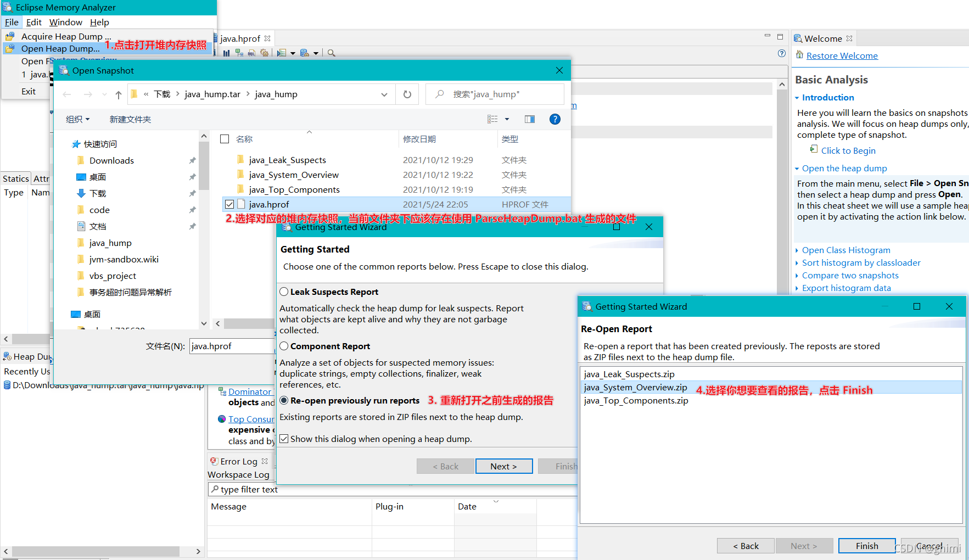Viewport: 969px width, 560px height.
Task: Click the type filter text field
Action: pos(393,489)
